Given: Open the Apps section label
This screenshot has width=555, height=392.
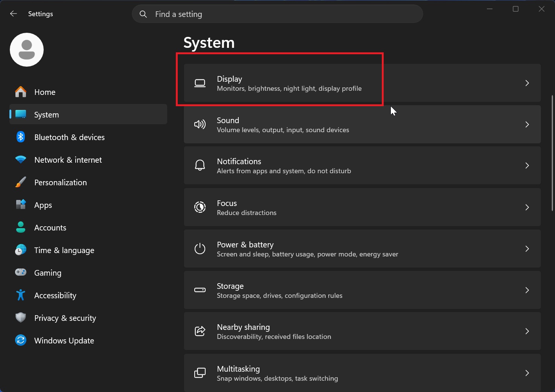Looking at the screenshot, I should 43,205.
